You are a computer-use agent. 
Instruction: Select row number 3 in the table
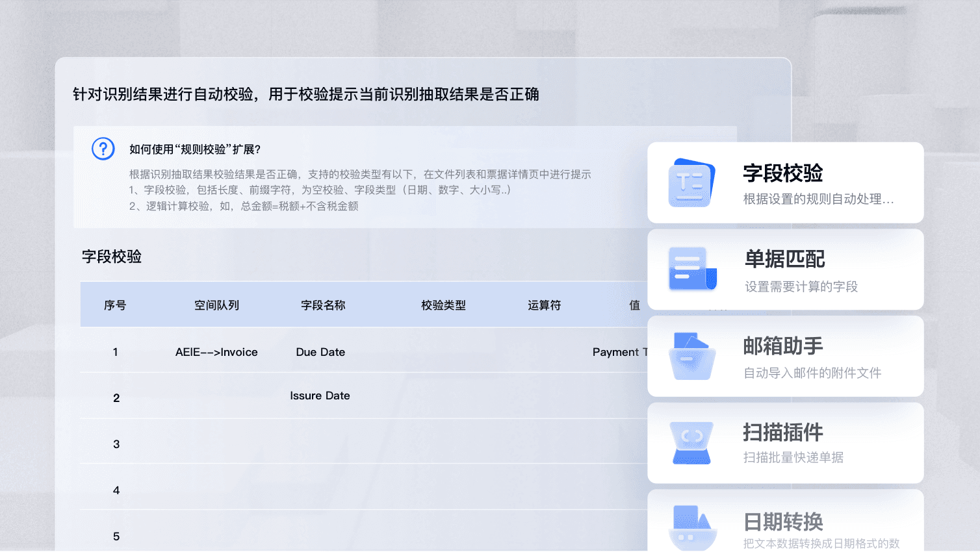[116, 444]
